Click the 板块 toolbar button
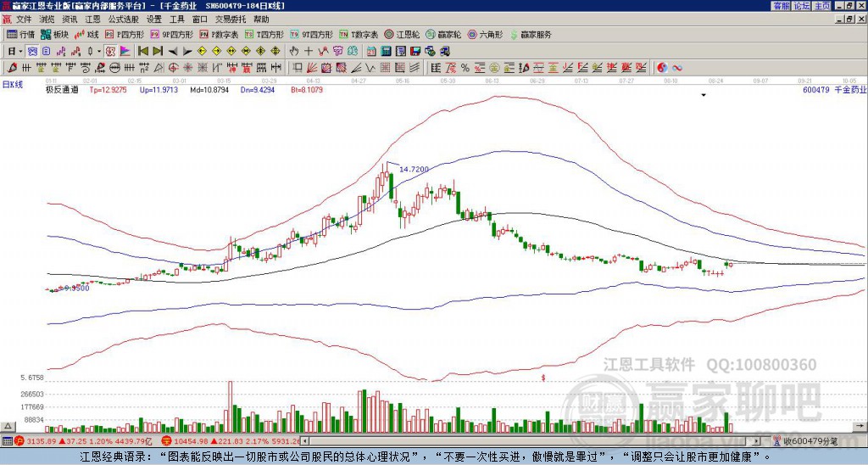The width and height of the screenshot is (868, 465). [x=55, y=34]
